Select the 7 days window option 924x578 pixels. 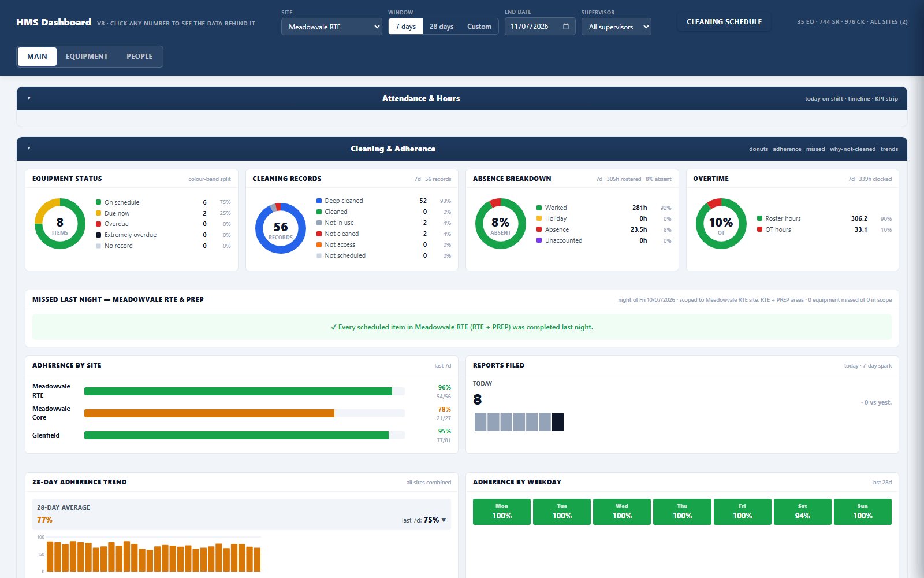click(x=405, y=27)
